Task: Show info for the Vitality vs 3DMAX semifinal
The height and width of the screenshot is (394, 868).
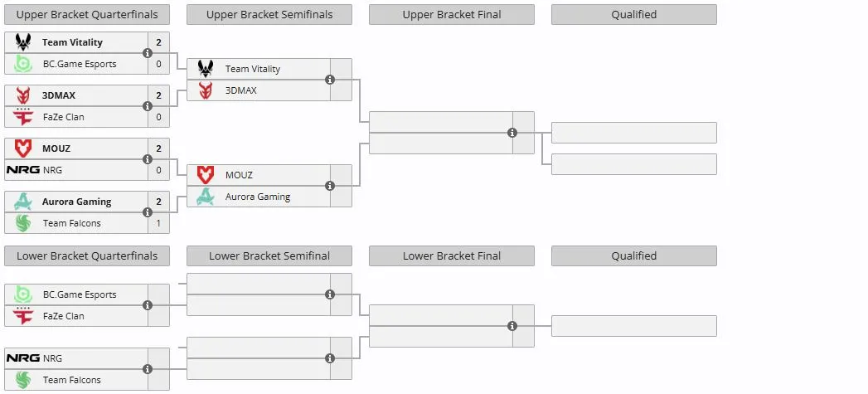Action: tap(330, 80)
